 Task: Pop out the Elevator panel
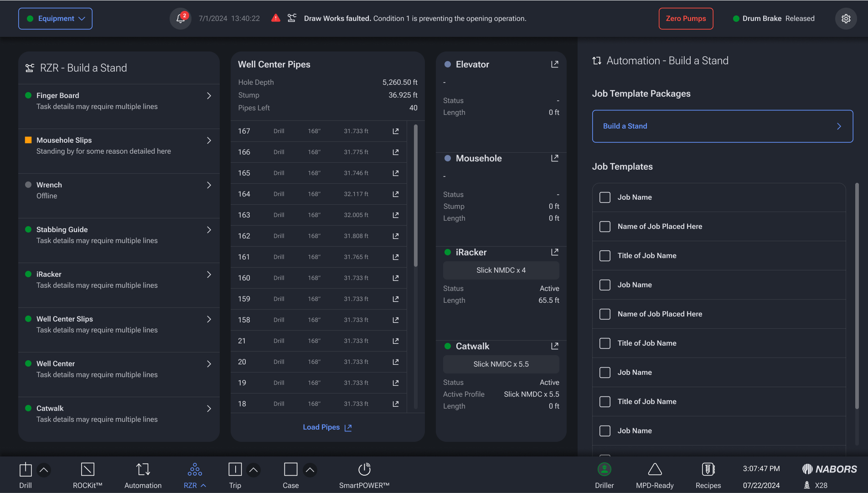pos(554,64)
